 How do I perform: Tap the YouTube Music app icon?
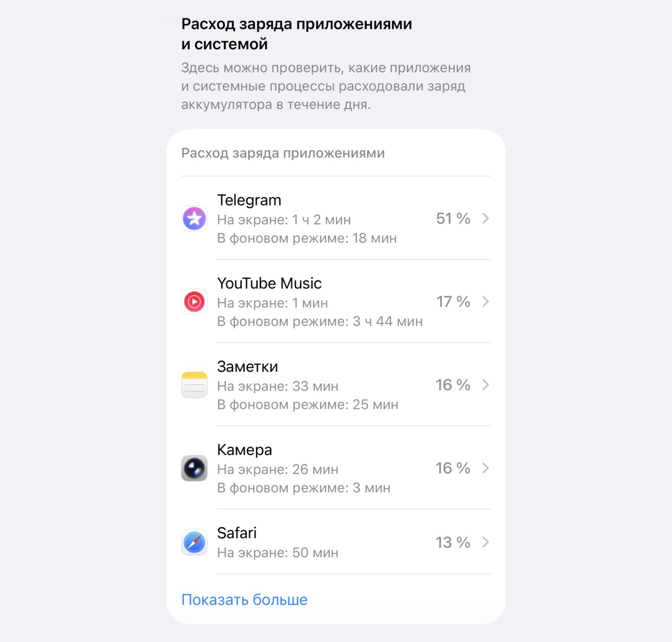tap(194, 302)
